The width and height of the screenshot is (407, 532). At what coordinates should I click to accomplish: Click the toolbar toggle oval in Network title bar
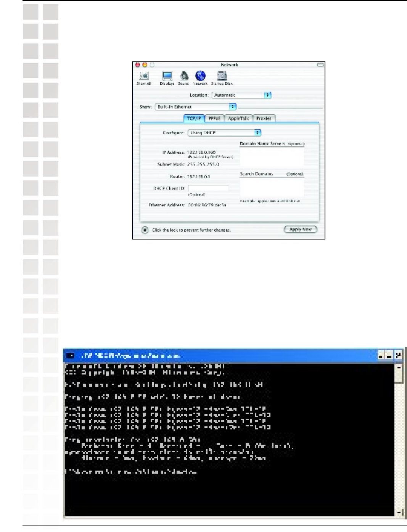[320, 65]
